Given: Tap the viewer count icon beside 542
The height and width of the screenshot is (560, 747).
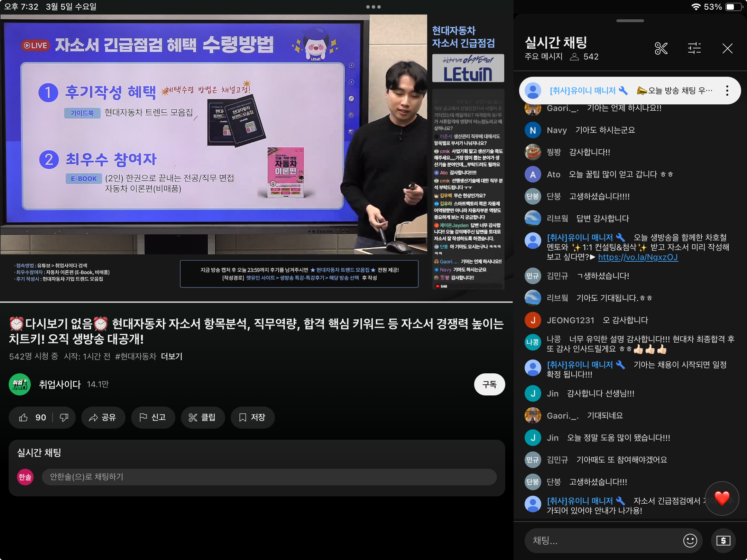Looking at the screenshot, I should click(x=574, y=57).
